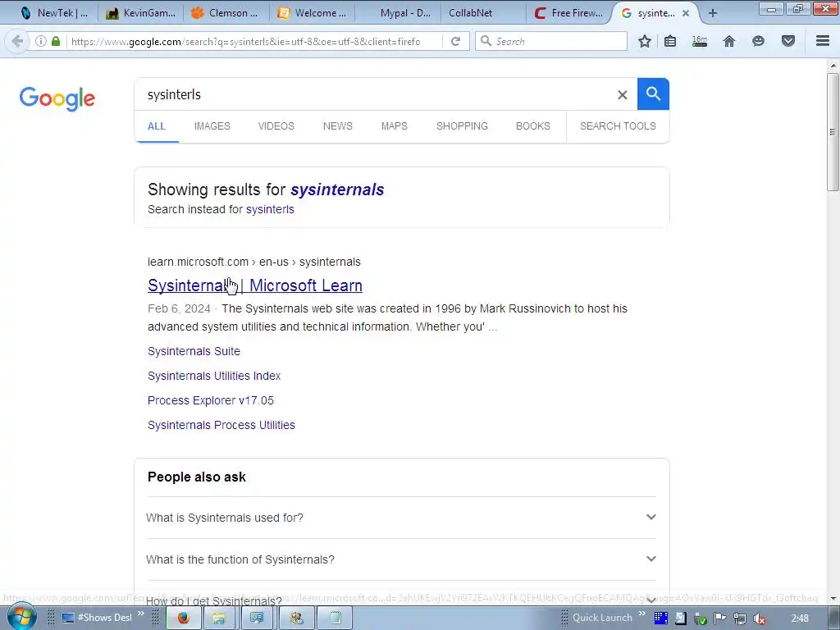Open the Firefox hamburger menu
This screenshot has height=630, width=840.
tap(823, 41)
